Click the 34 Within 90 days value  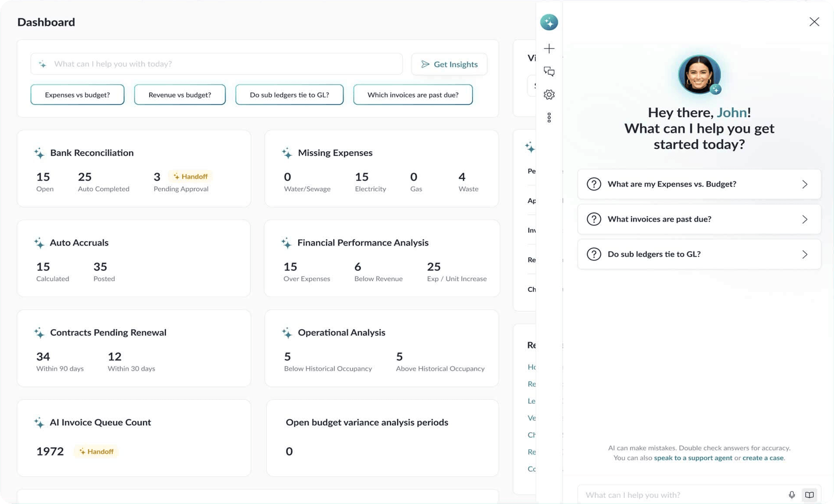tap(43, 357)
